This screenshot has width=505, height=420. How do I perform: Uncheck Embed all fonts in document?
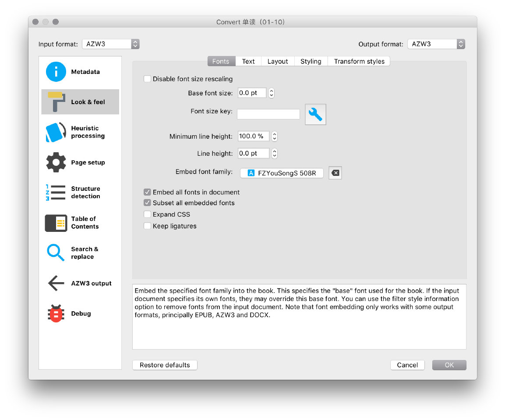pos(148,192)
